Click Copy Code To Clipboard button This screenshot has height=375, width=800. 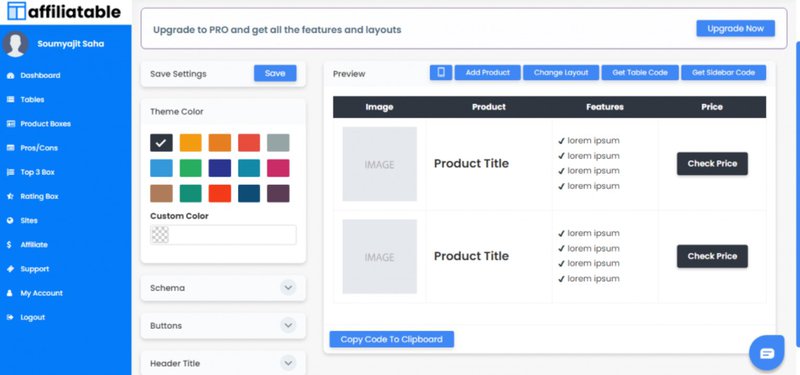pos(391,339)
